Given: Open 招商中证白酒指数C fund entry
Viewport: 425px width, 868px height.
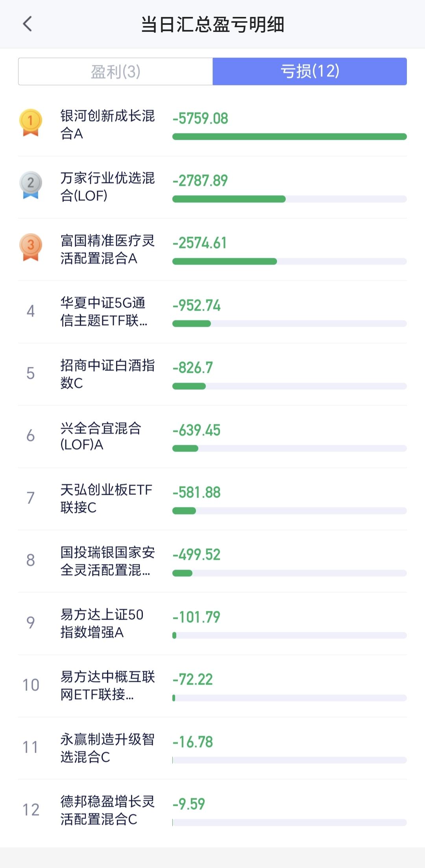Looking at the screenshot, I should 107,374.
